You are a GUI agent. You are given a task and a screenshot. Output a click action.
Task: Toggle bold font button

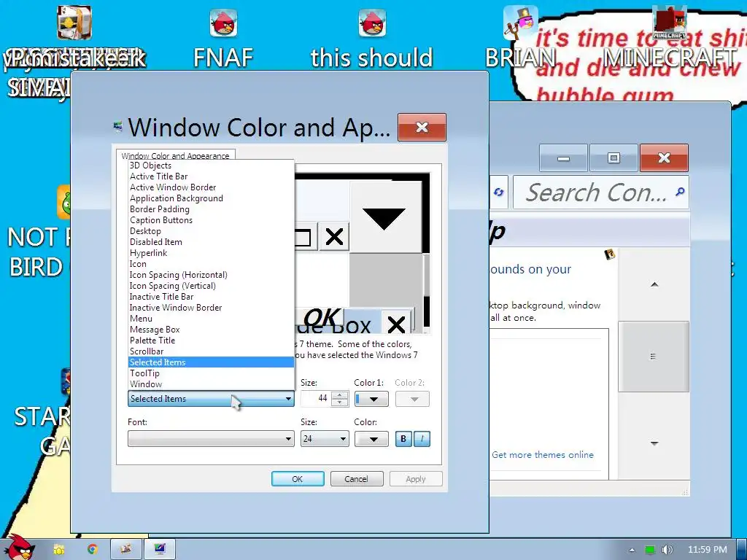tap(403, 438)
